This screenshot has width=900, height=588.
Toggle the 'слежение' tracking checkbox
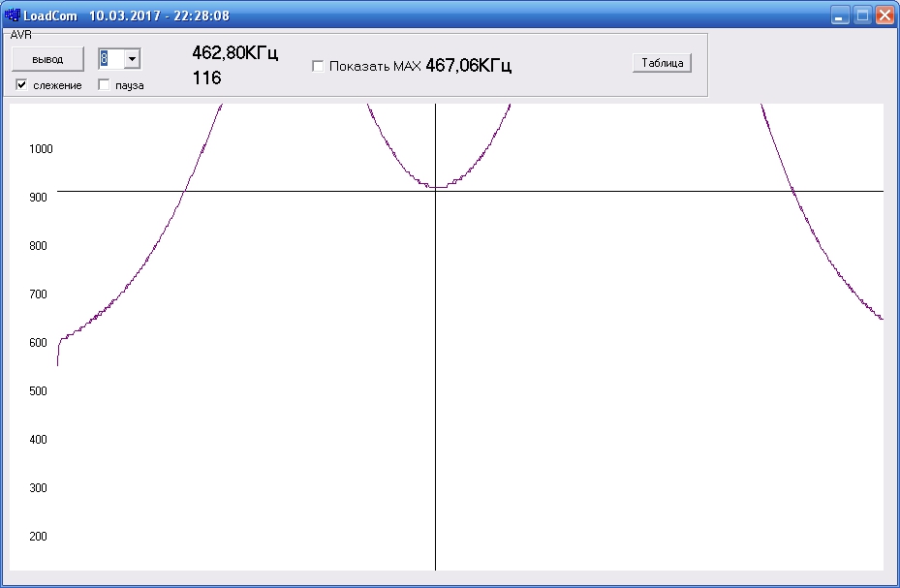click(21, 85)
